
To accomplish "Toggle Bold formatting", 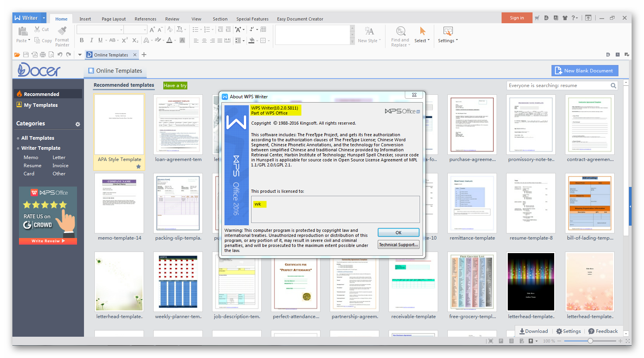I will click(x=82, y=40).
